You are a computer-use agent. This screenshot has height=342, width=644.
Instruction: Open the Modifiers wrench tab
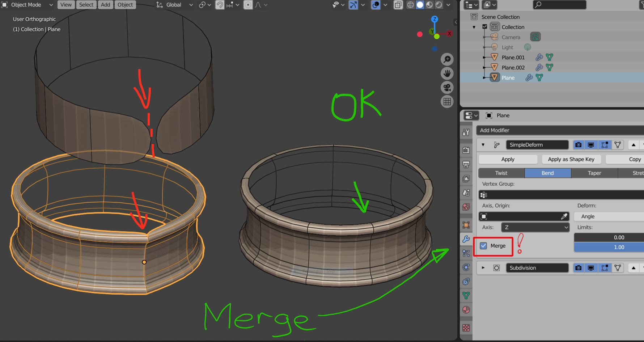[466, 239]
